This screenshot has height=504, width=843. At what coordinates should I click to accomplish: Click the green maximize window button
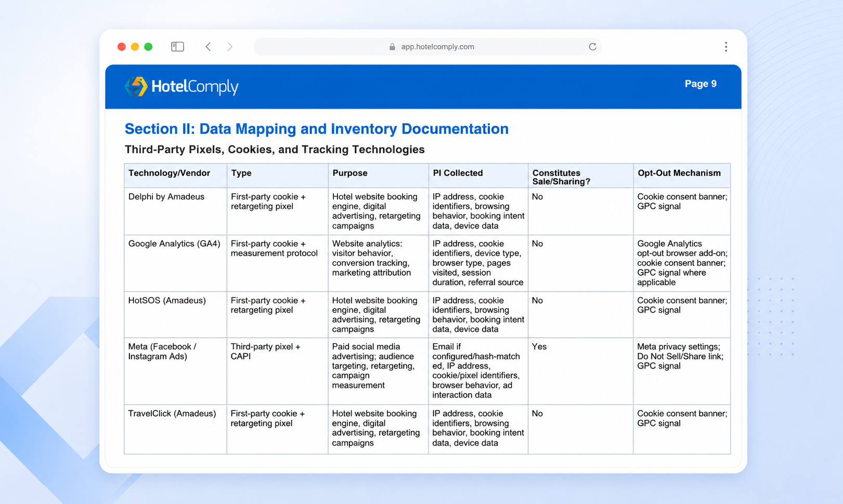pyautogui.click(x=148, y=47)
